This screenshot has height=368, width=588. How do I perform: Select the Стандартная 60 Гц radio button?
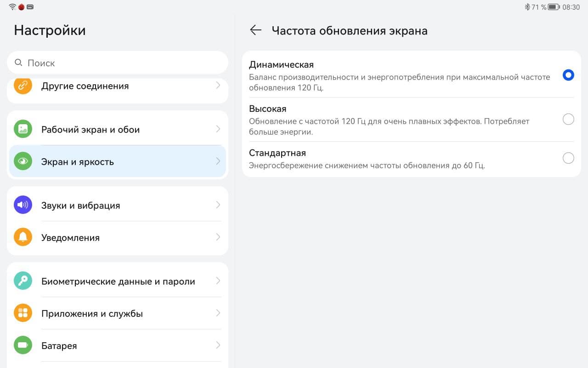tap(568, 158)
